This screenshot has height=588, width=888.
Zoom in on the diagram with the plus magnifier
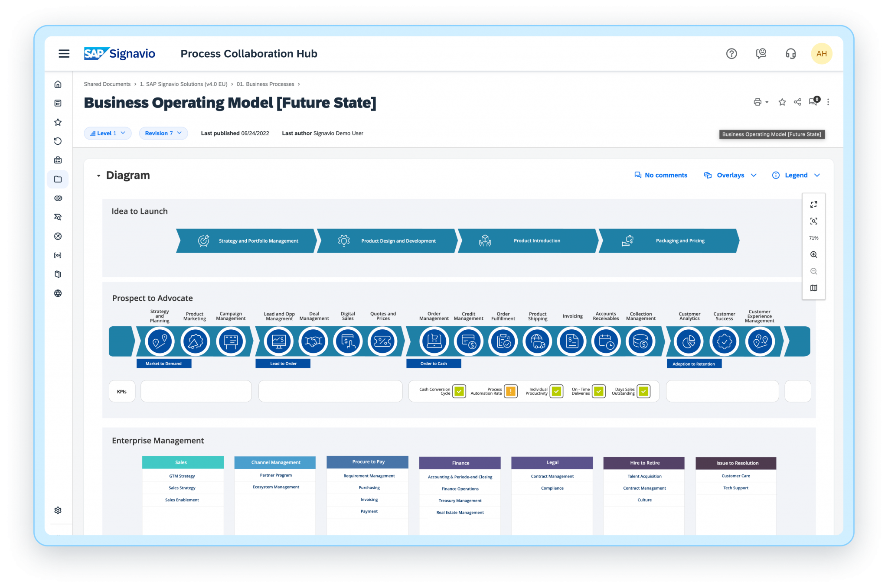[x=813, y=254]
